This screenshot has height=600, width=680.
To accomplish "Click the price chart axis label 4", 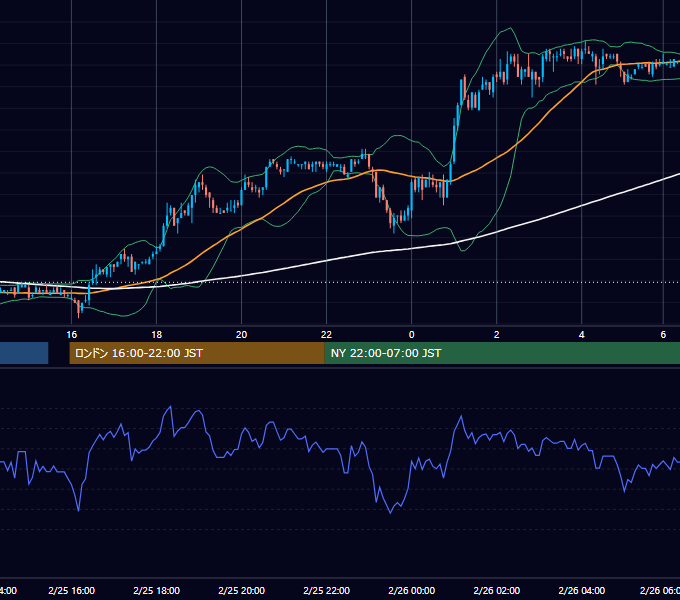I will pyautogui.click(x=582, y=335).
